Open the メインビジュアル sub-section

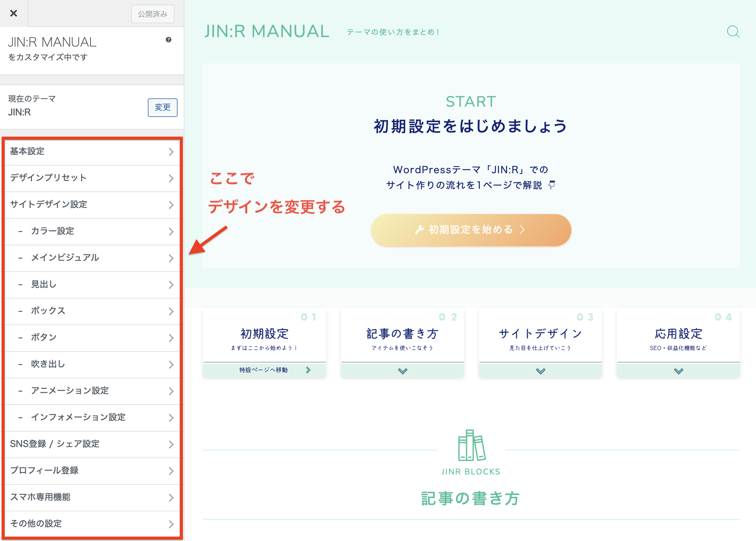click(x=92, y=258)
